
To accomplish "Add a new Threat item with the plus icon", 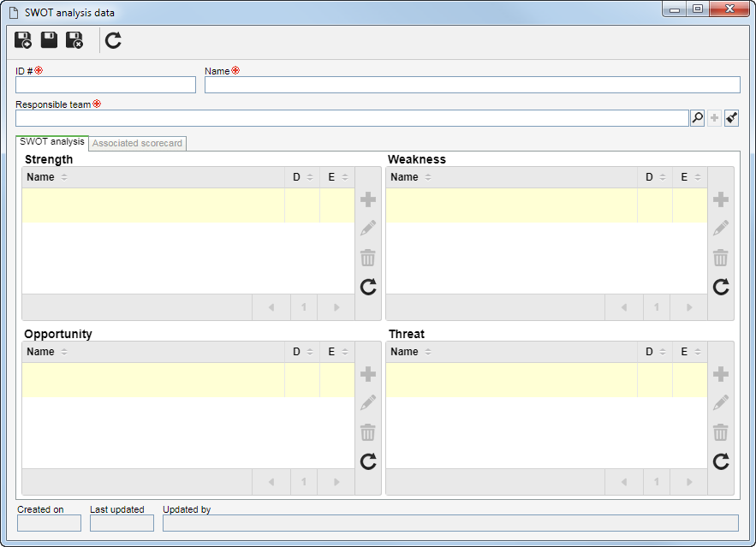I will [x=721, y=374].
